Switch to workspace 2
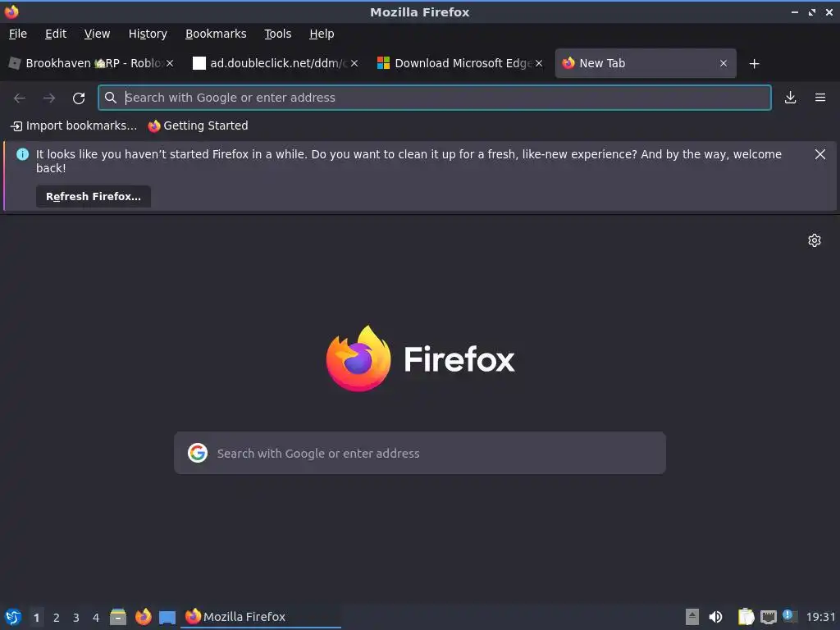The height and width of the screenshot is (630, 840). pyautogui.click(x=57, y=617)
